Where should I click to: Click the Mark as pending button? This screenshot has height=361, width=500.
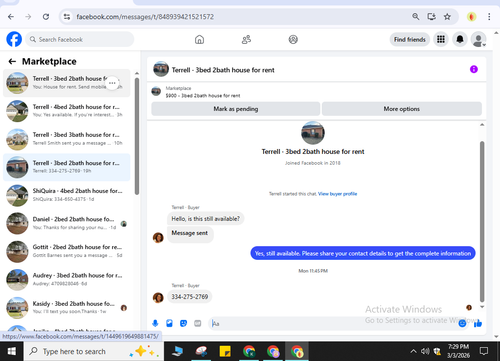tap(236, 109)
